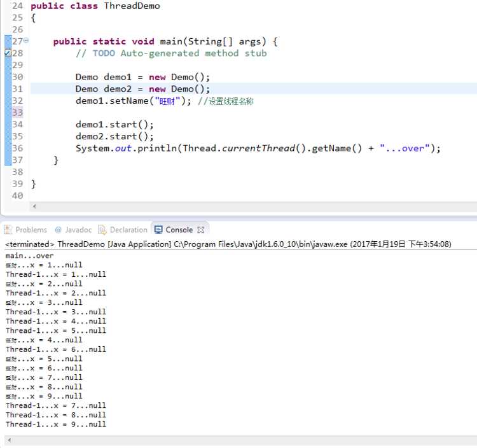Image resolution: width=477 pixels, height=448 pixels.
Task: Click 'Thread-1...x = 9...null' console line
Action: point(56,424)
